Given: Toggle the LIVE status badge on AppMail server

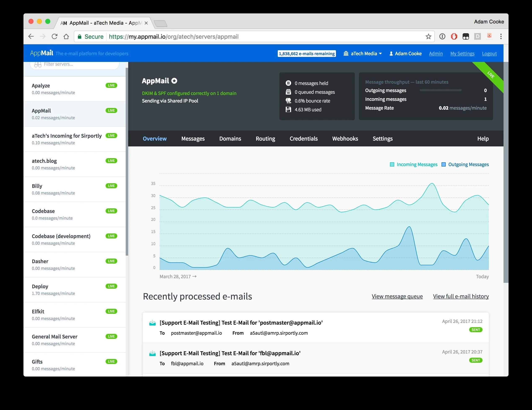Looking at the screenshot, I should click(111, 110).
